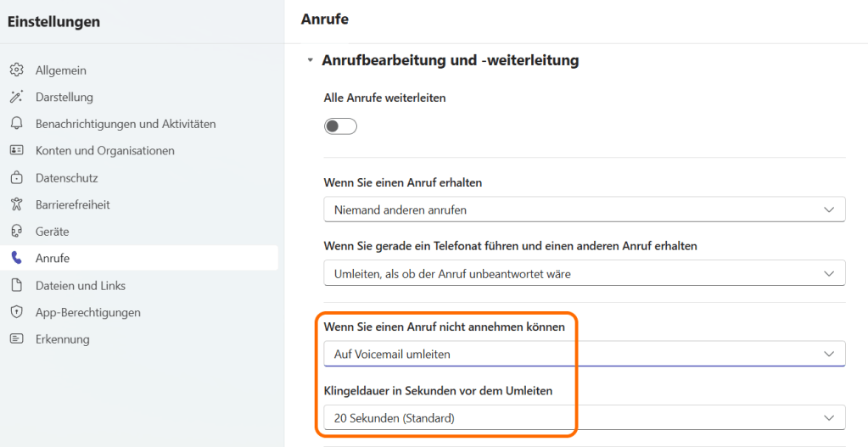Screen dimensions: 868x447
Task: Click the ID card icon for Konten
Action: pos(16,150)
